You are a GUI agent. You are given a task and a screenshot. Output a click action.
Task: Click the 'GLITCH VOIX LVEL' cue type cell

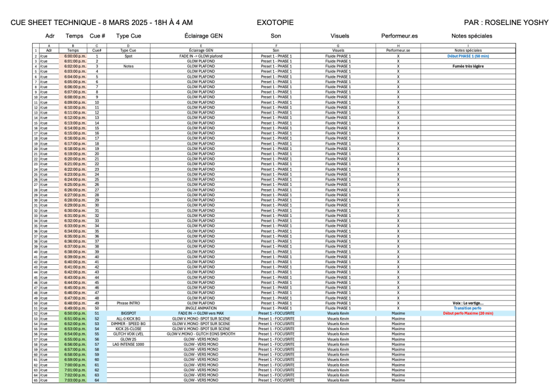(128, 334)
